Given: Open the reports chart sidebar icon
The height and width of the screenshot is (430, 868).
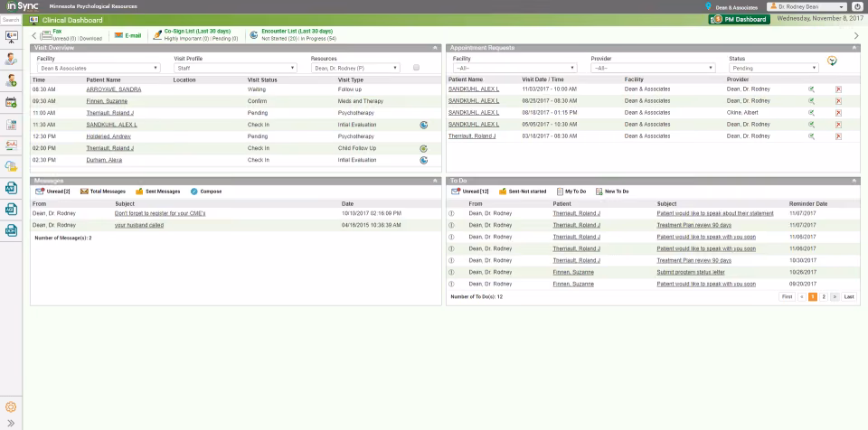Looking at the screenshot, I should click(x=11, y=124).
